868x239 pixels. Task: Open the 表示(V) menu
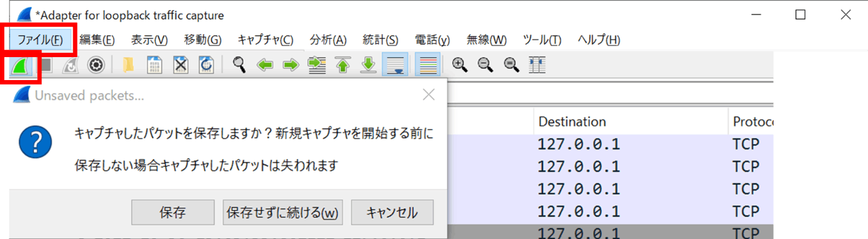(x=149, y=40)
